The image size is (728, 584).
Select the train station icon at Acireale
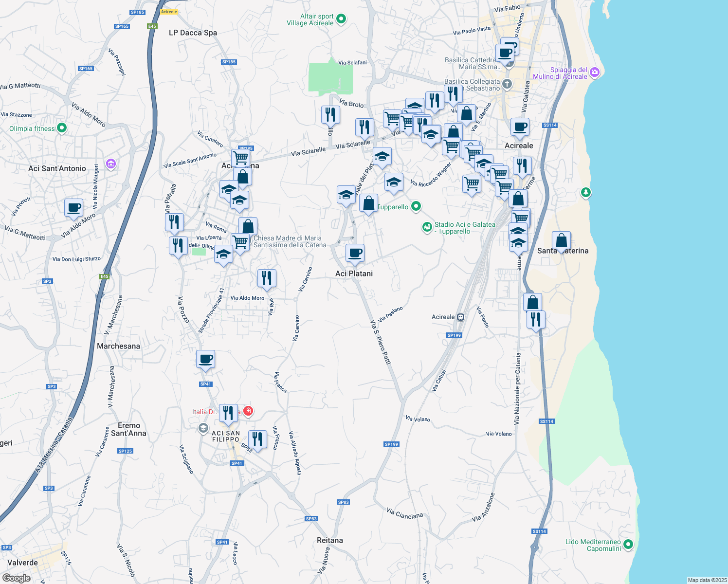coord(461,317)
